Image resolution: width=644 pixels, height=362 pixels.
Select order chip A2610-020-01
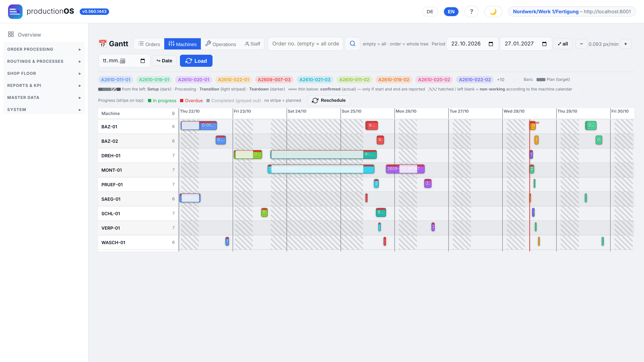(193, 80)
